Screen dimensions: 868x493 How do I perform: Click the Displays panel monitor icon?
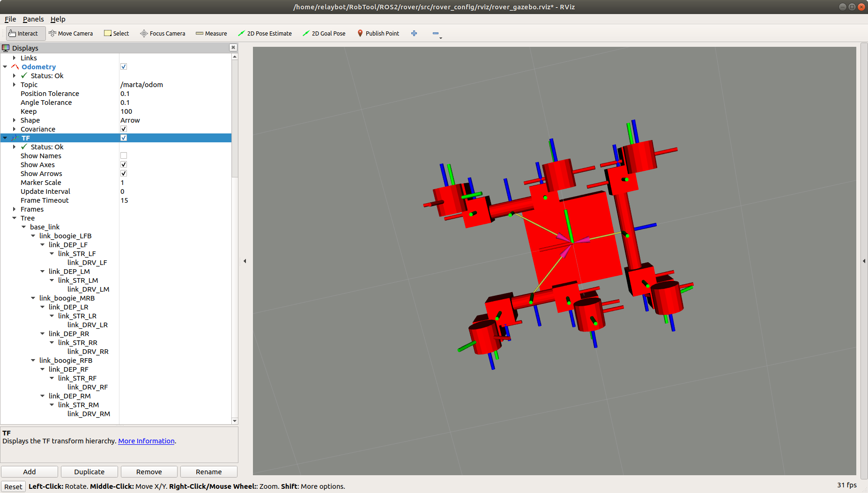pyautogui.click(x=6, y=48)
